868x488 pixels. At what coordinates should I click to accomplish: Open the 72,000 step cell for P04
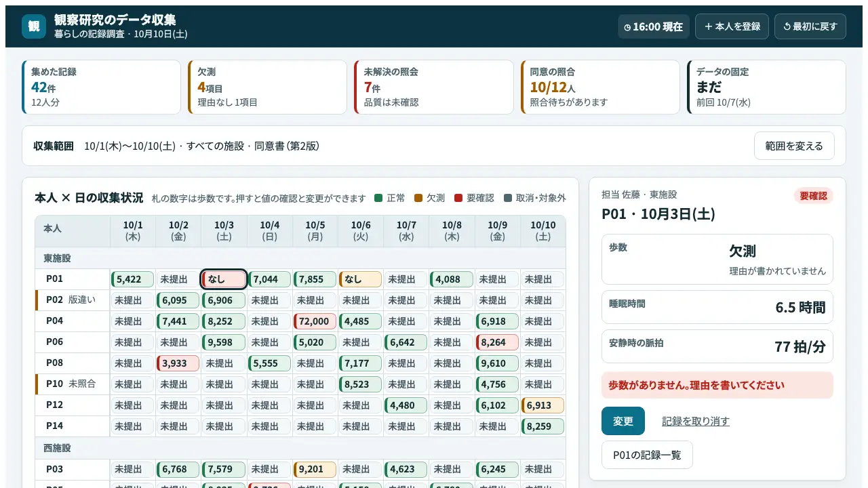tap(315, 321)
